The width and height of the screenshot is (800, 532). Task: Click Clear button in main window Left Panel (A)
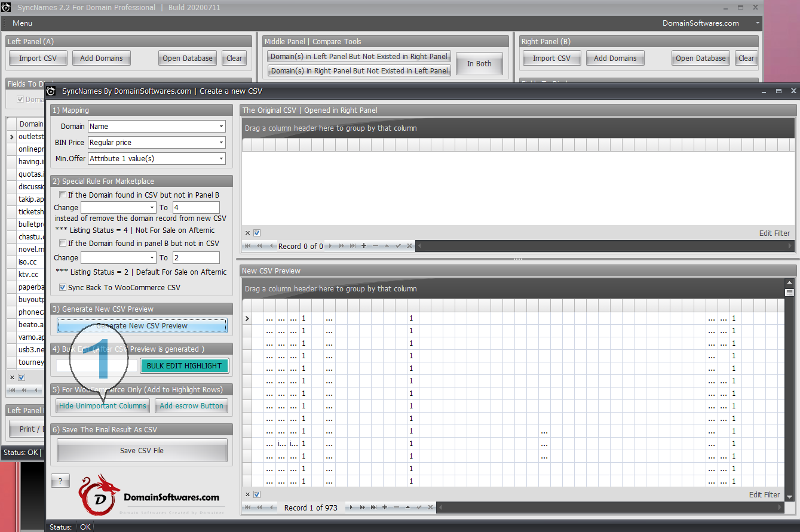(x=234, y=59)
